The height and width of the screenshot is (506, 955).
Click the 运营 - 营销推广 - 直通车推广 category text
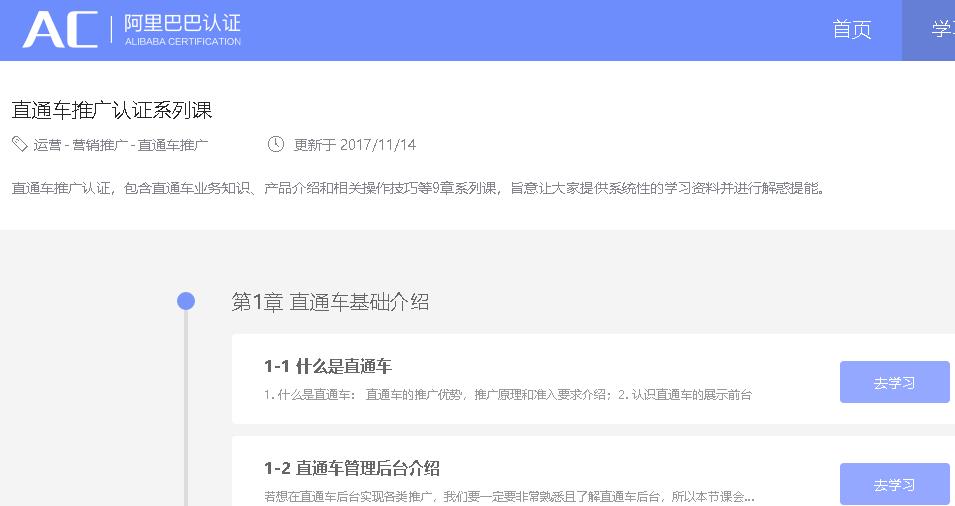[x=121, y=145]
